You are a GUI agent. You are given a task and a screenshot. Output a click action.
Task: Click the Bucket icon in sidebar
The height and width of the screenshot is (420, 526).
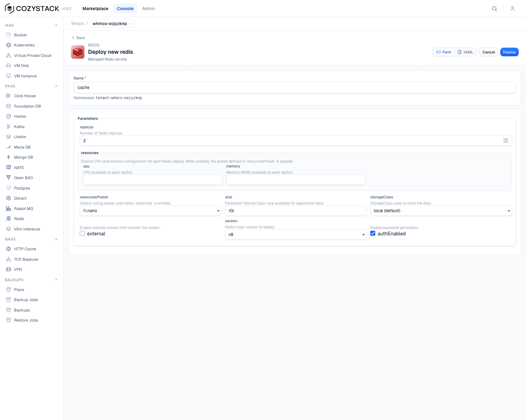tap(9, 35)
